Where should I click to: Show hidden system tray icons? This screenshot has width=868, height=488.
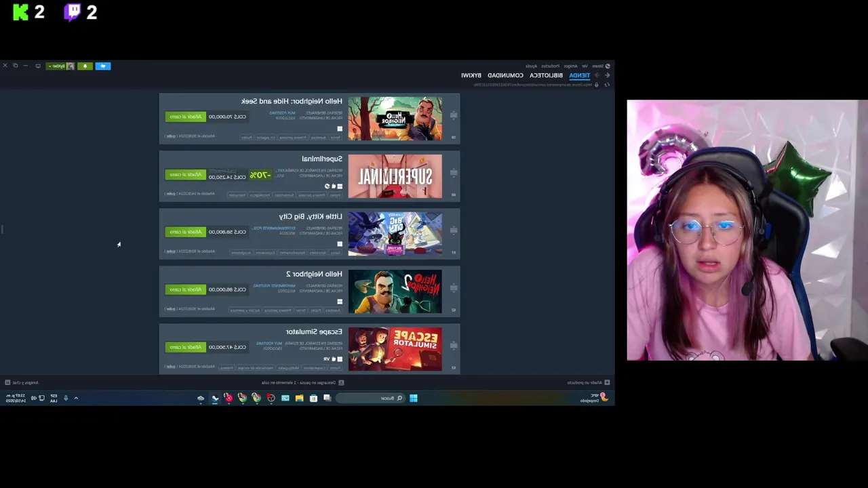click(76, 398)
